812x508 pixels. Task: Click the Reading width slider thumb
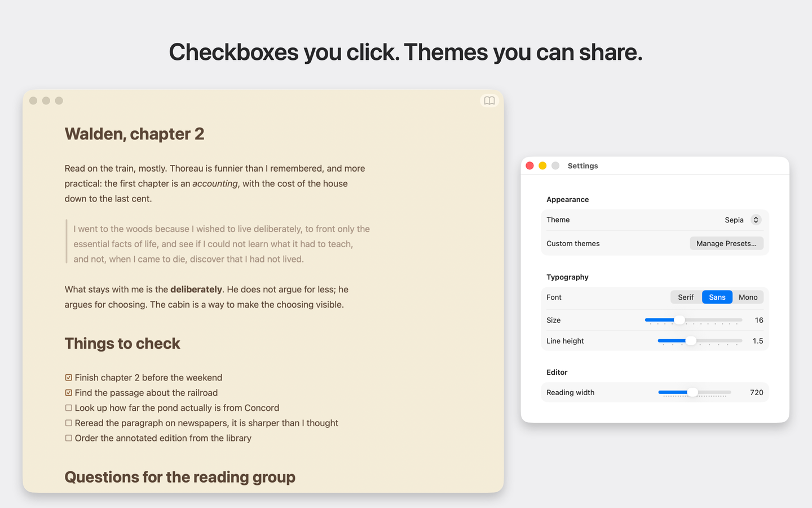(x=692, y=392)
